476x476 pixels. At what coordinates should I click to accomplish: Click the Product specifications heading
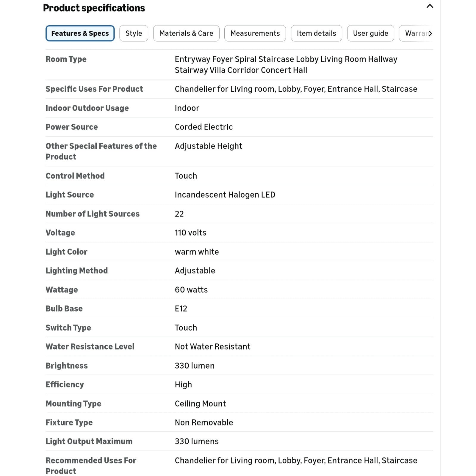point(94,8)
